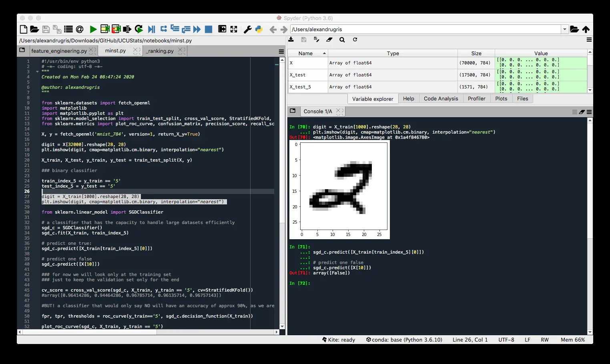Viewport: 610px width, 364px height.
Task: Open the variable explorer options menu
Action: pyautogui.click(x=589, y=40)
